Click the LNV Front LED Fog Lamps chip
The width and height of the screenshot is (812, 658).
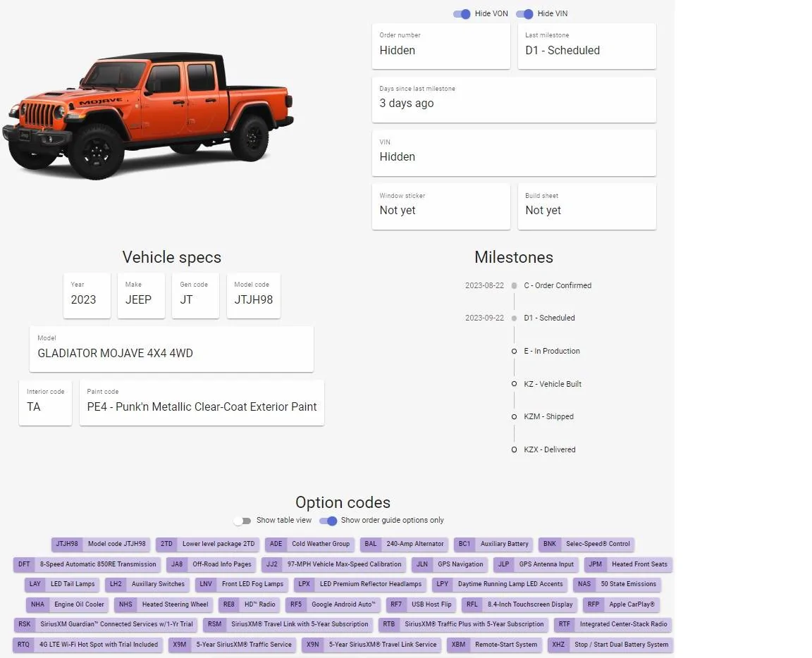click(241, 584)
